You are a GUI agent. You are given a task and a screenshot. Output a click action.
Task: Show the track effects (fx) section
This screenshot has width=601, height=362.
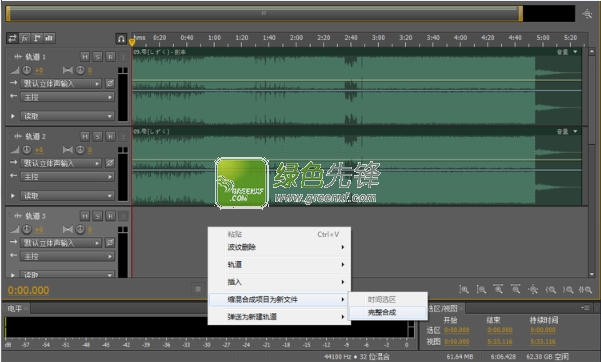[25, 38]
